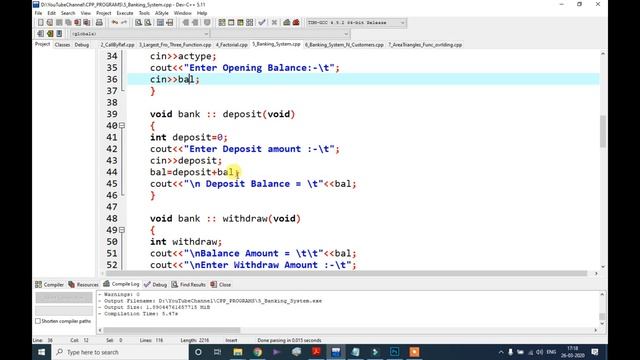The height and width of the screenshot is (360, 640).
Task: Open the taskbar clock and date
Action: point(573,352)
